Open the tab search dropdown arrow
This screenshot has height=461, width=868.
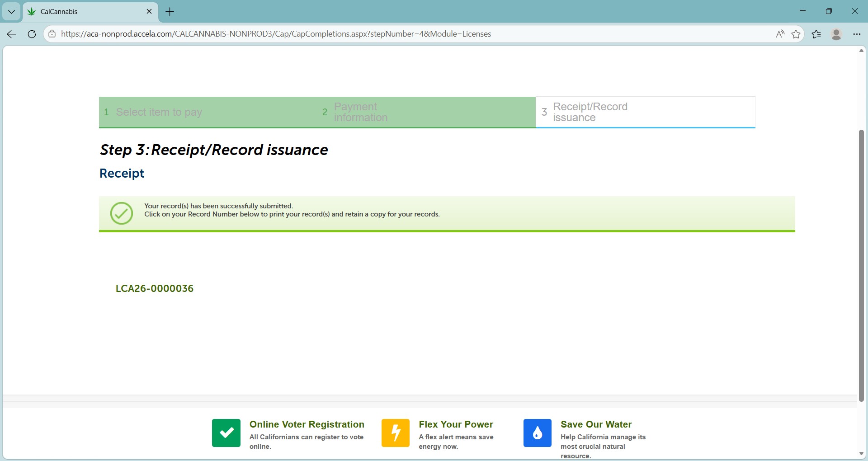12,12
